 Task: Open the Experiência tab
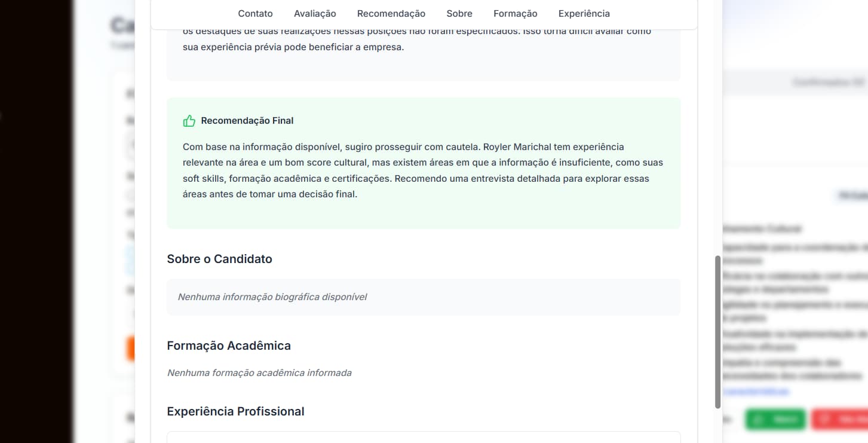584,14
